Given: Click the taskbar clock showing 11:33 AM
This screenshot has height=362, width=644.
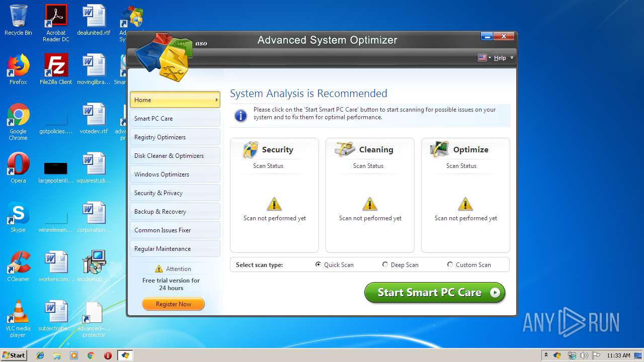Looking at the screenshot, I should pyautogui.click(x=618, y=355).
